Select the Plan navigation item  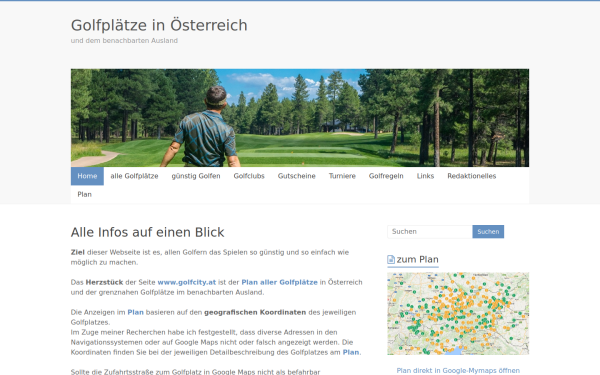tap(85, 194)
